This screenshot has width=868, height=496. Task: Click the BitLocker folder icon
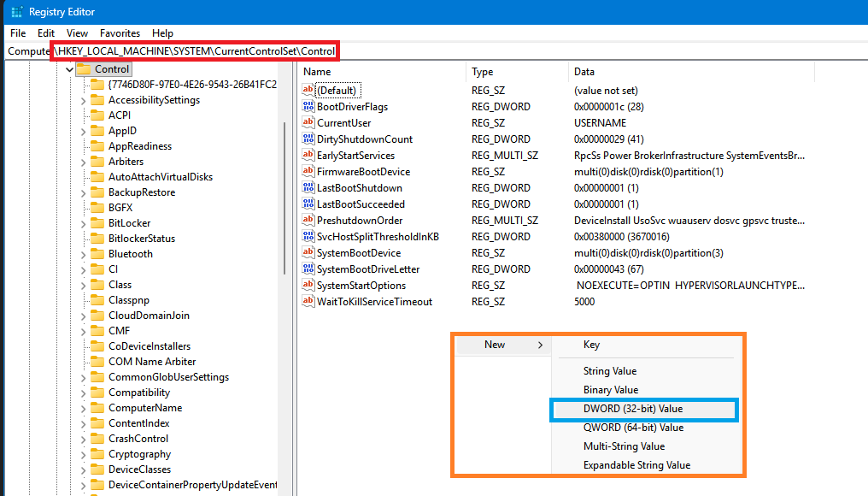(97, 223)
